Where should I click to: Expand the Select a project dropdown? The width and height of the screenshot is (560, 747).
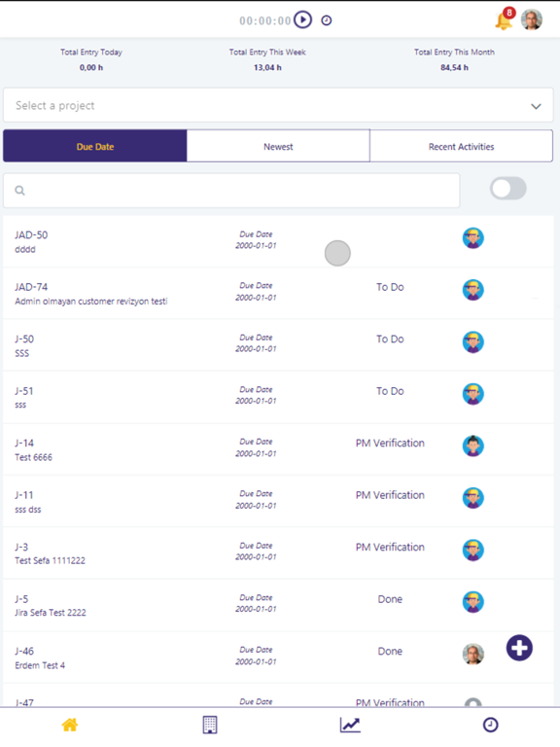point(278,105)
